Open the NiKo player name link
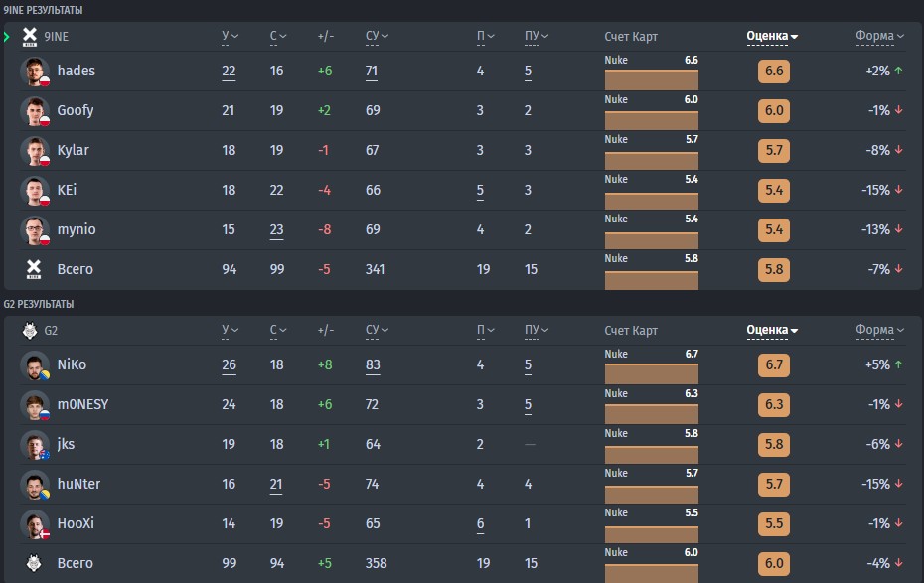 point(72,364)
